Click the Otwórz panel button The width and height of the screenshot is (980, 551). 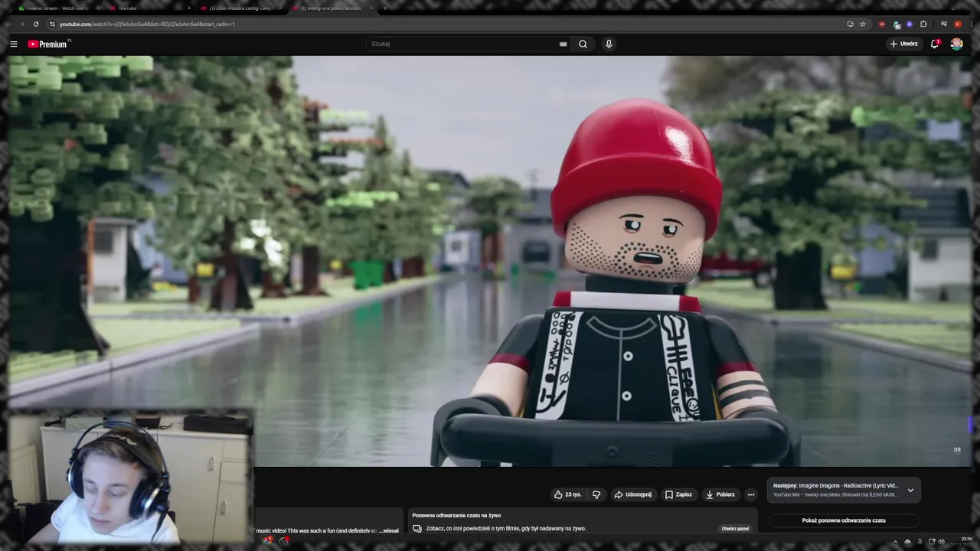click(x=735, y=528)
